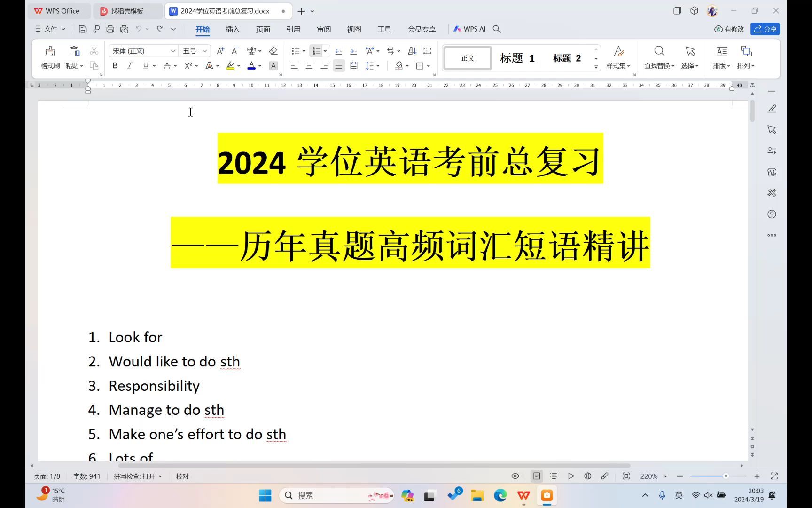
Task: Open the pen tool in right sidebar
Action: coord(772,109)
